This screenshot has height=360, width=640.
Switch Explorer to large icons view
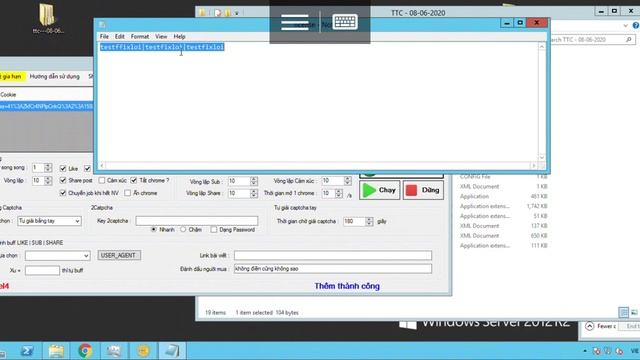coord(634,312)
